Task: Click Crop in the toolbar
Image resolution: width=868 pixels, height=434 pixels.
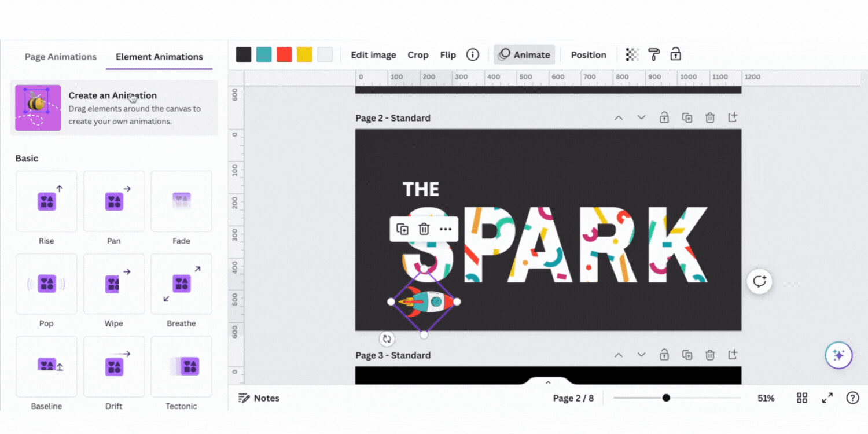Action: 418,55
